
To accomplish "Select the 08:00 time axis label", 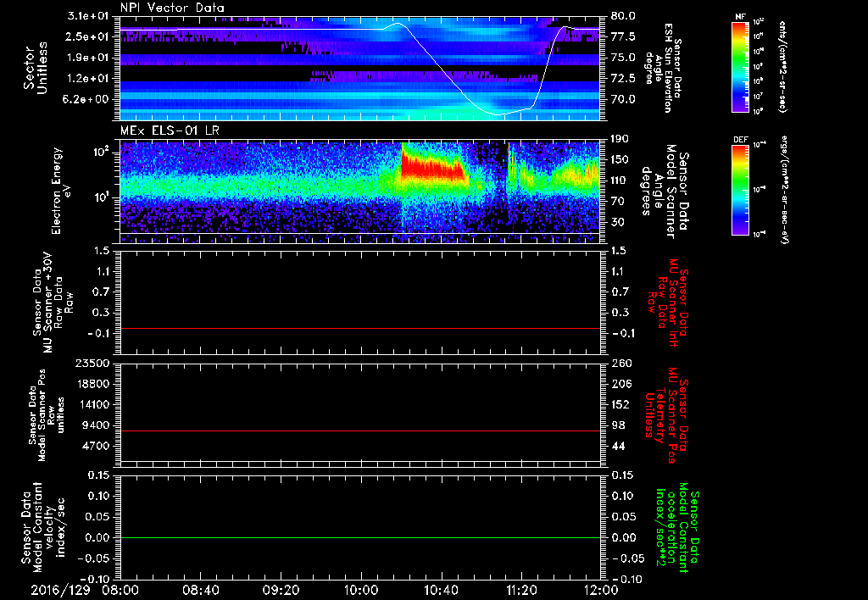I will click(x=120, y=588).
